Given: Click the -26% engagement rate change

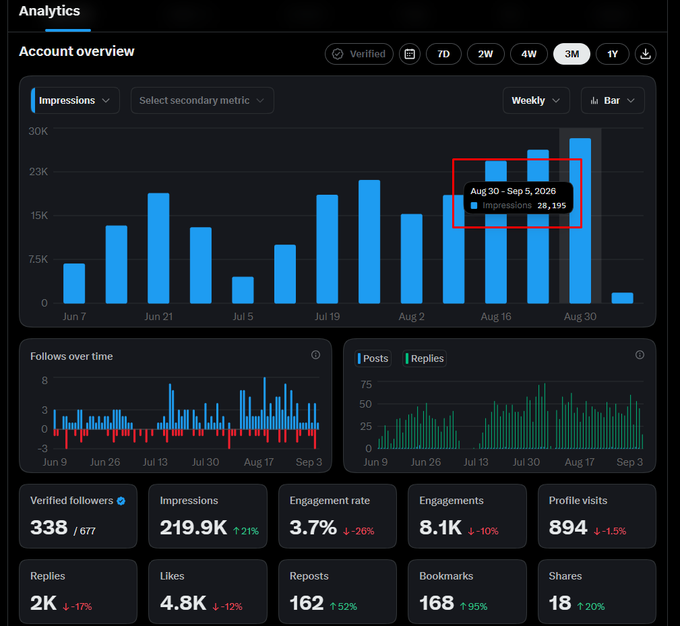Looking at the screenshot, I should tap(358, 531).
